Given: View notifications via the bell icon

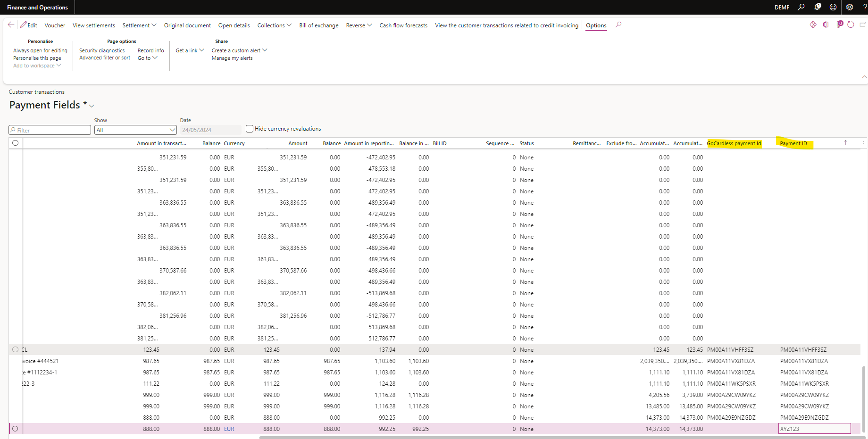Looking at the screenshot, I should (x=817, y=7).
